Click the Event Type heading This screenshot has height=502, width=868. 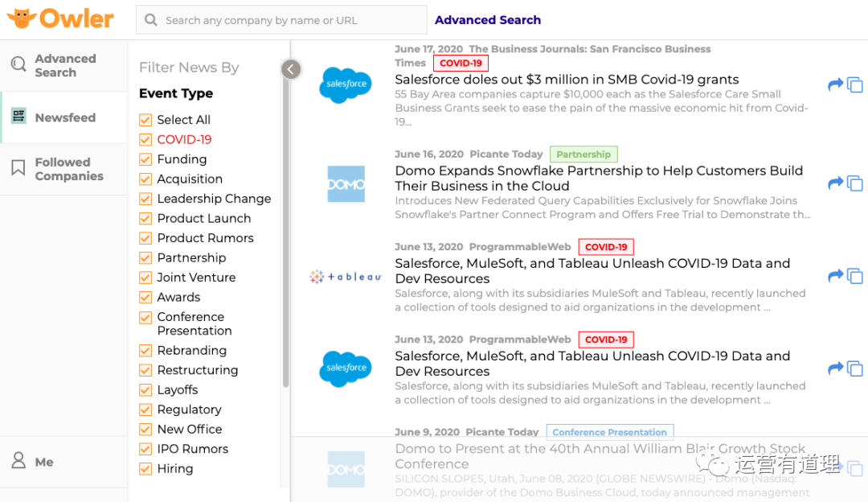[176, 93]
